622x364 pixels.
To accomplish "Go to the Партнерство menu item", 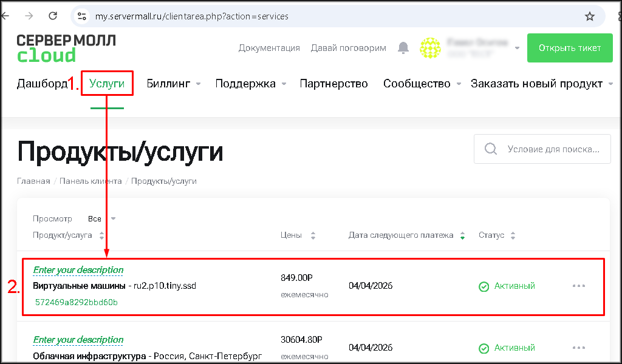I will click(x=333, y=84).
